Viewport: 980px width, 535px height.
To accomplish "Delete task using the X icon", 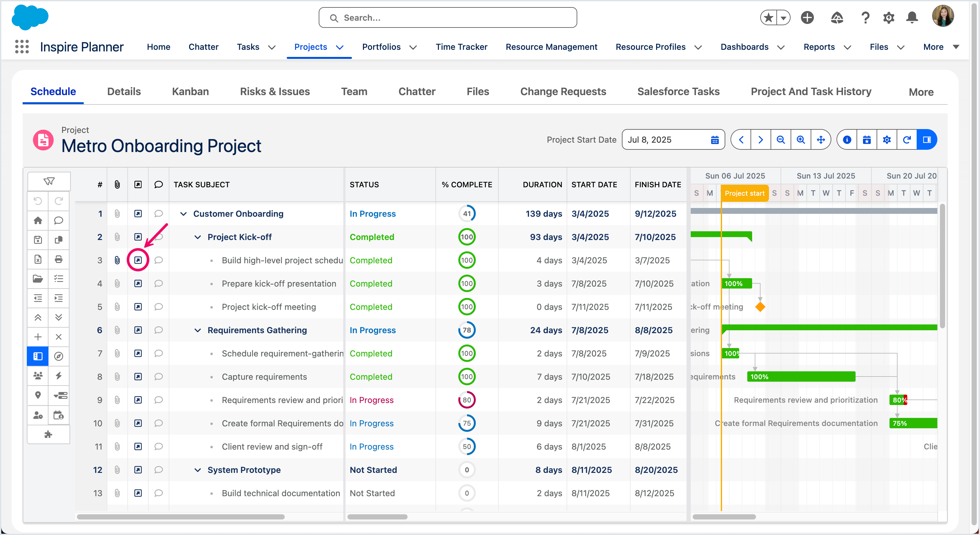I will (x=59, y=337).
